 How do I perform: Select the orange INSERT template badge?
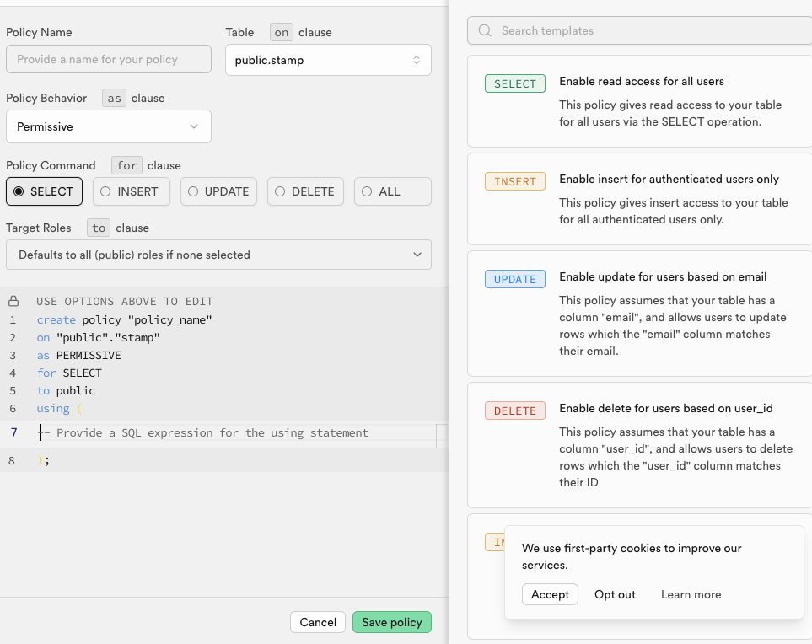click(x=514, y=181)
